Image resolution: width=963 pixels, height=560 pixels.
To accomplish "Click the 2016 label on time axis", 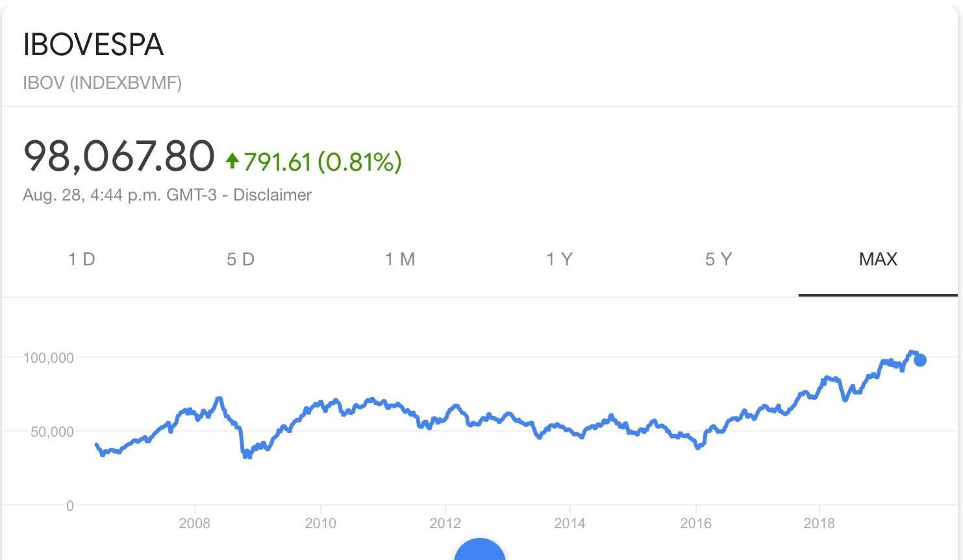I will tap(695, 524).
